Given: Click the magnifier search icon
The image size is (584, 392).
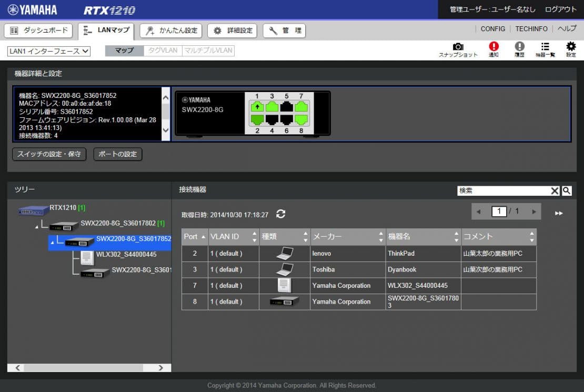Looking at the screenshot, I should click(x=567, y=191).
